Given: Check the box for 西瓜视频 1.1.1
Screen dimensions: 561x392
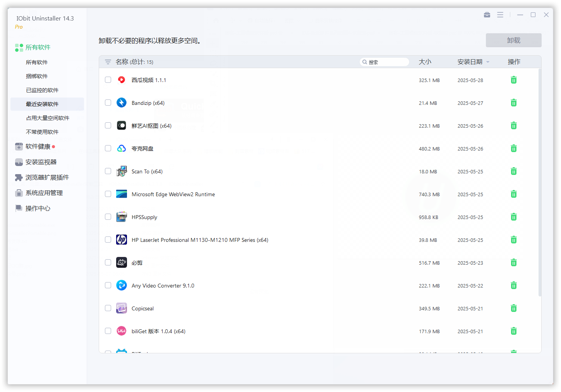Looking at the screenshot, I should click(x=108, y=80).
